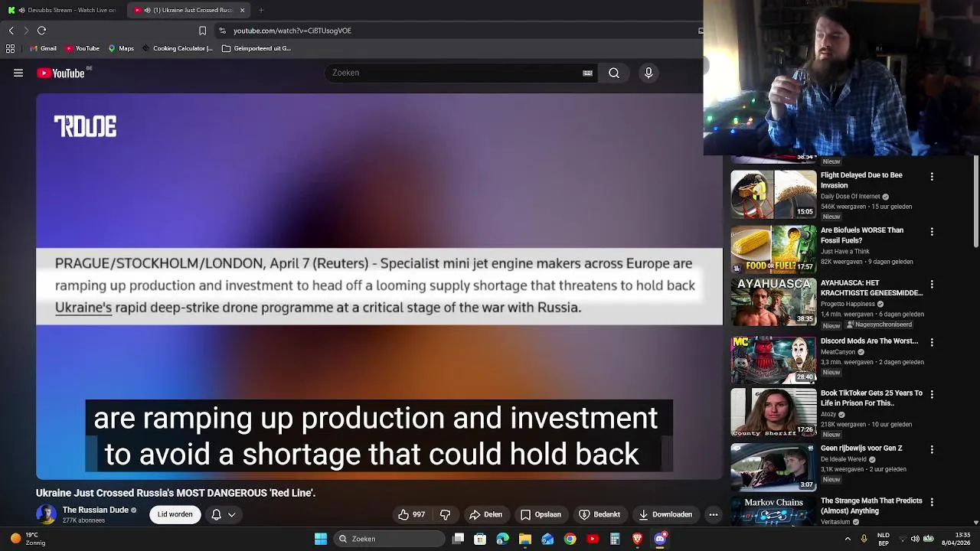Image resolution: width=980 pixels, height=551 pixels.
Task: Open the site settings icon beside the URL
Action: (x=222, y=31)
